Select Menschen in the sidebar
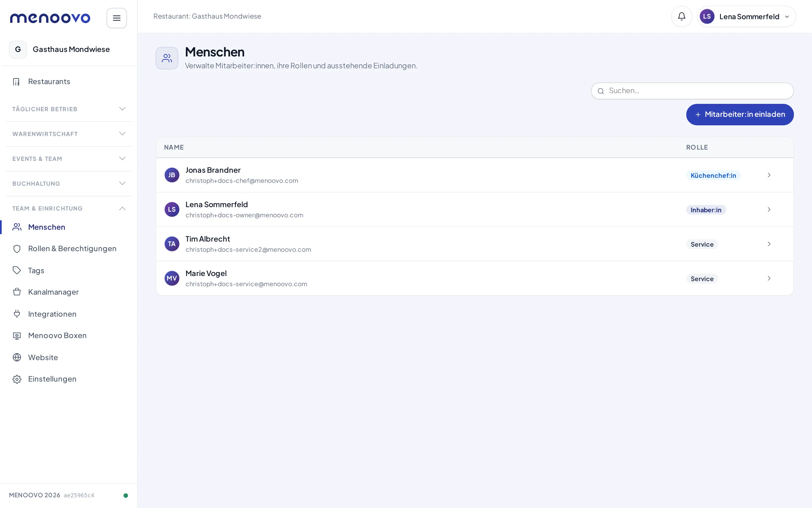812x508 pixels. pyautogui.click(x=69, y=227)
